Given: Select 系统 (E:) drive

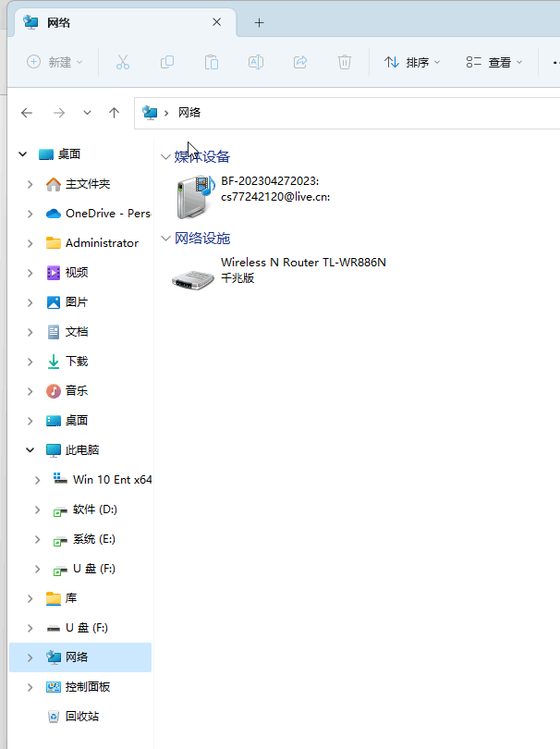Looking at the screenshot, I should [x=84, y=539].
